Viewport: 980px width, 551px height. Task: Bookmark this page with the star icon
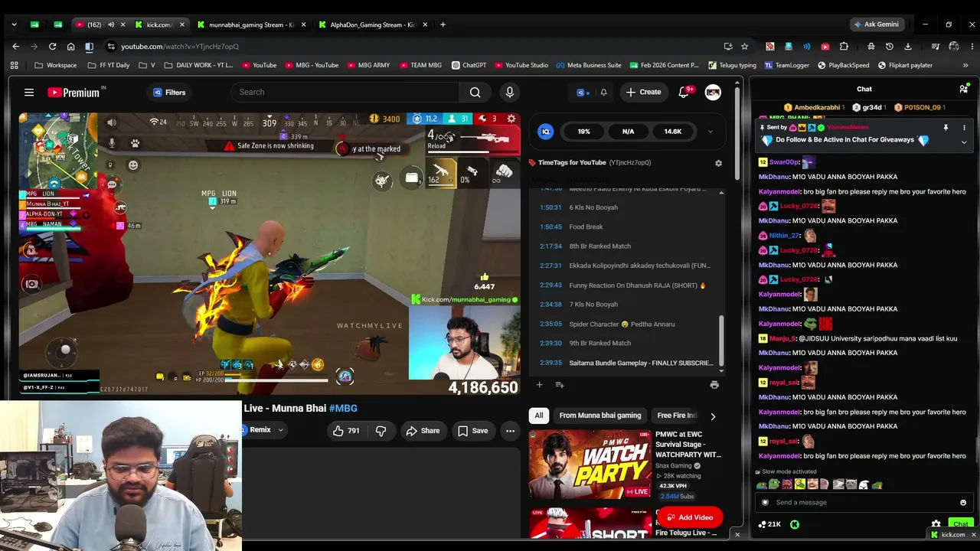coord(744,47)
